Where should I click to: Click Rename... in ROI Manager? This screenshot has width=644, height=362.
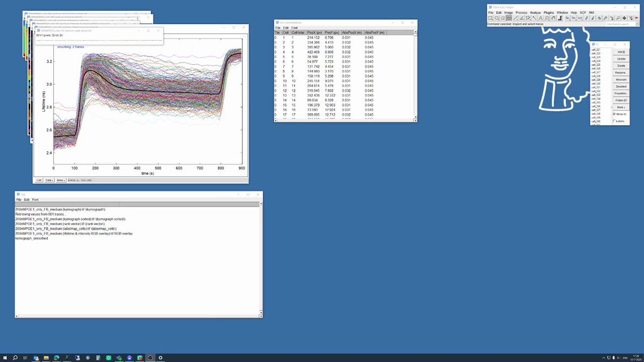[621, 72]
